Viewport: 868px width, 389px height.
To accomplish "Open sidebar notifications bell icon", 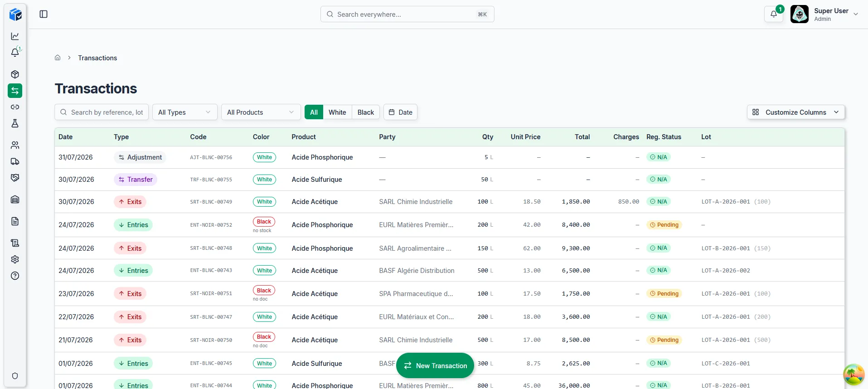I will coord(15,53).
